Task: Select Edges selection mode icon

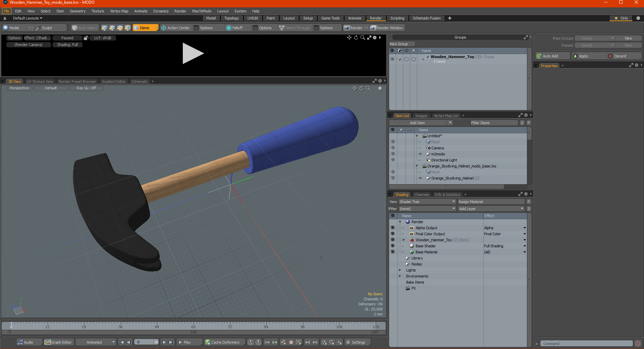Action: 112,28
